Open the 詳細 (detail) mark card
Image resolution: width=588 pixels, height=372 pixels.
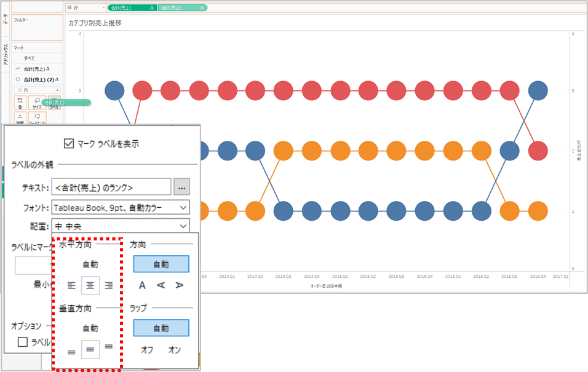coord(20,118)
